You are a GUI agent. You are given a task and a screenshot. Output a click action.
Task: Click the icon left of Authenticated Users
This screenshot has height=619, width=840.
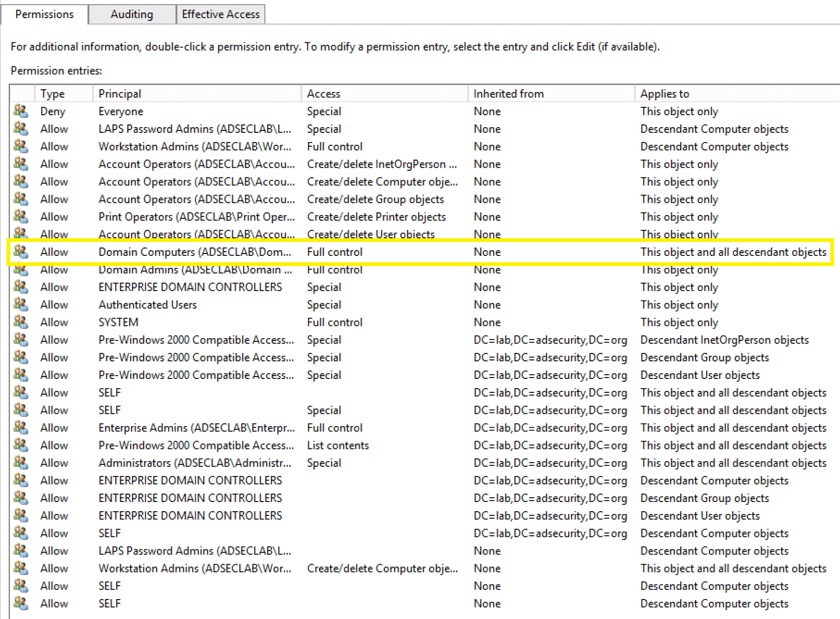pyautogui.click(x=20, y=305)
